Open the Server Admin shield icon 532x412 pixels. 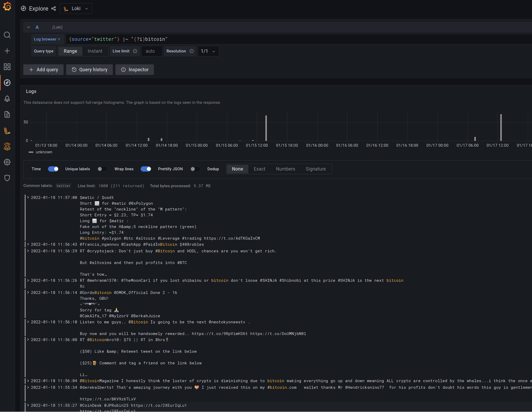pos(7,178)
